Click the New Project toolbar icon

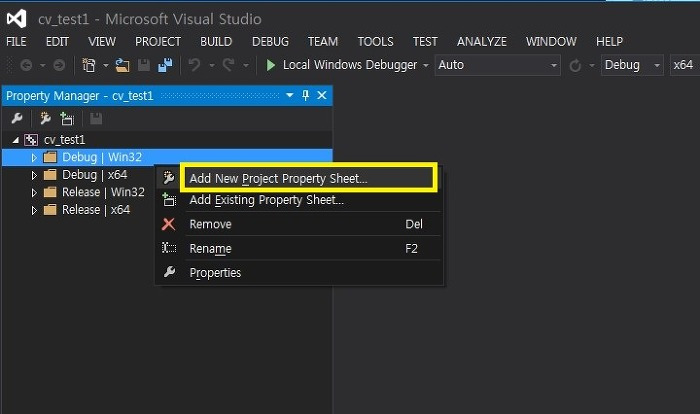[x=89, y=65]
